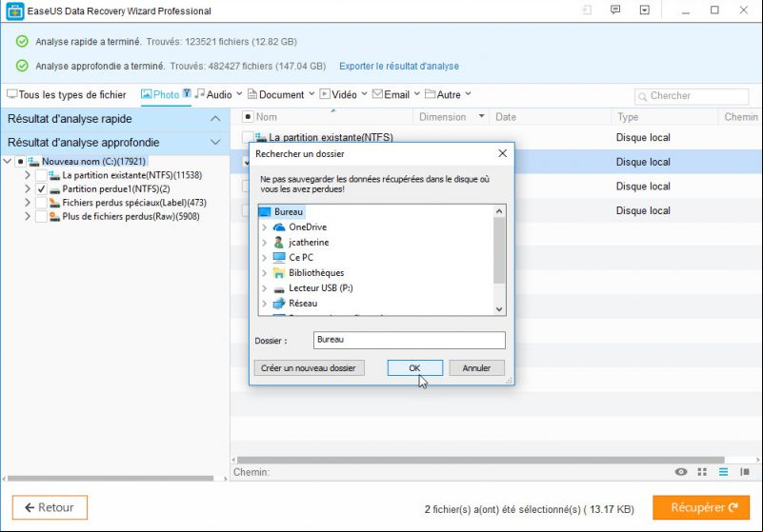Click the search magnifier icon

[x=642, y=96]
